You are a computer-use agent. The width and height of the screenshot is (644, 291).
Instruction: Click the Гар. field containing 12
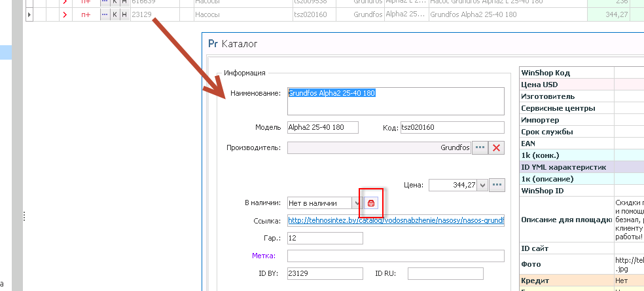(325, 238)
